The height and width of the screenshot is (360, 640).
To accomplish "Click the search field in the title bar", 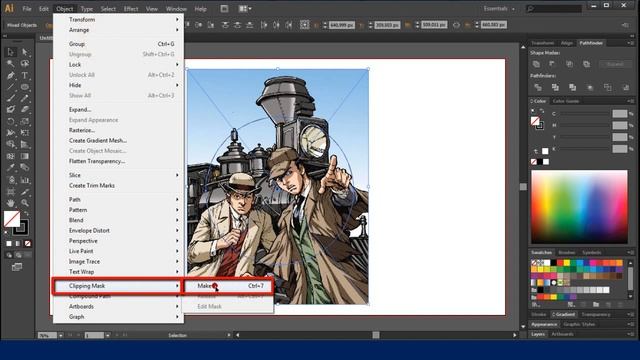I will 554,9.
